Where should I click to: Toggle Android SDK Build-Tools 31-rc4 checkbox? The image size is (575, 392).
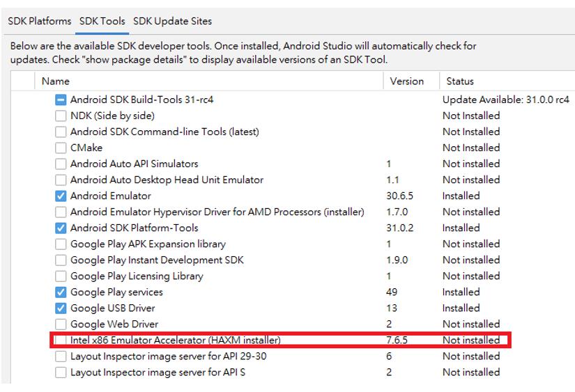(x=61, y=100)
